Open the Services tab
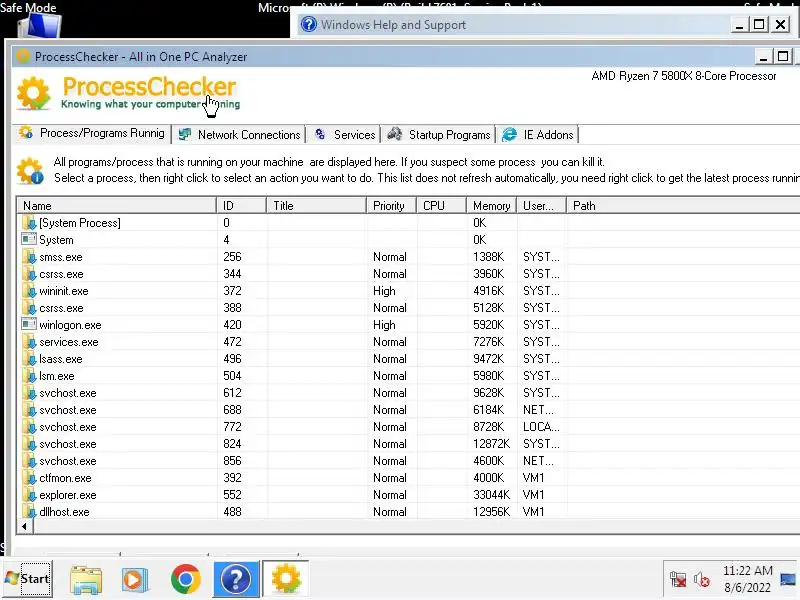The height and width of the screenshot is (600, 800). tap(344, 135)
